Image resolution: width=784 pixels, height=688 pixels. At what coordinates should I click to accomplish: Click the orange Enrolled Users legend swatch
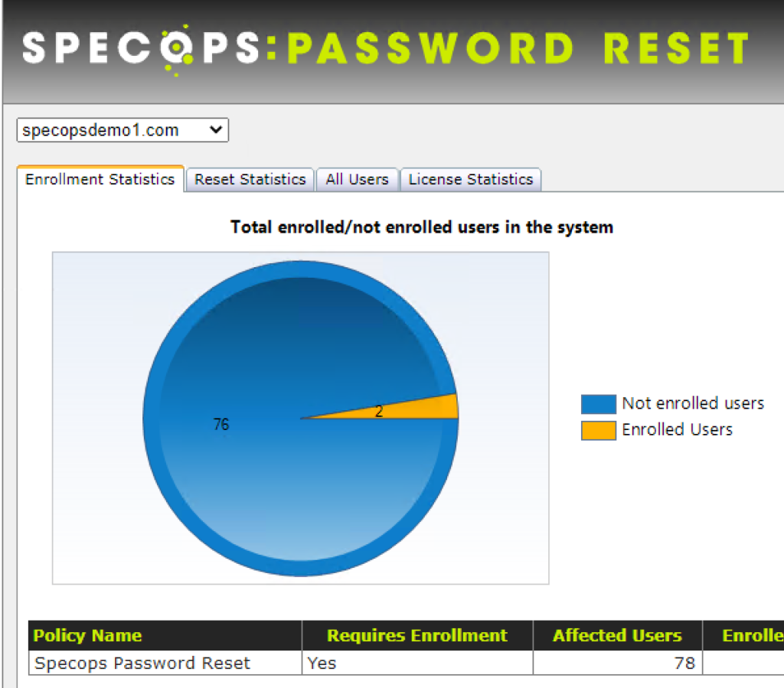(x=598, y=430)
